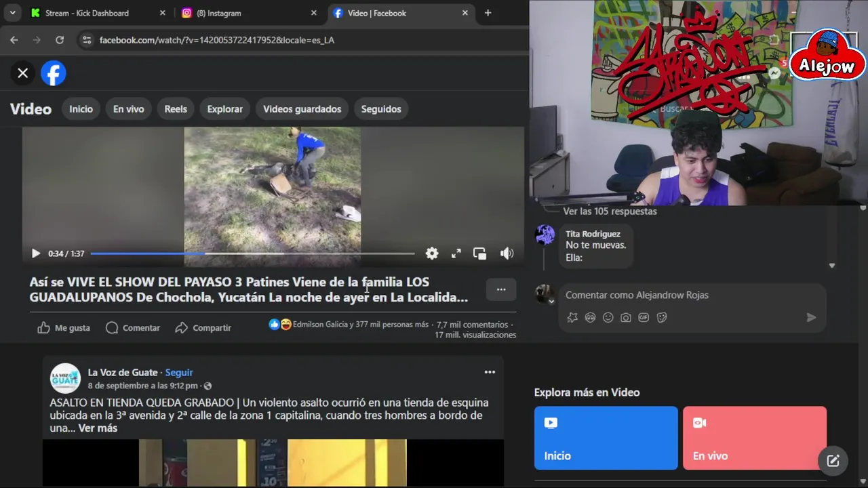Play the ASALTO EN TIENDA video thumbnail
Viewport: 868px width, 488px height.
[x=273, y=463]
